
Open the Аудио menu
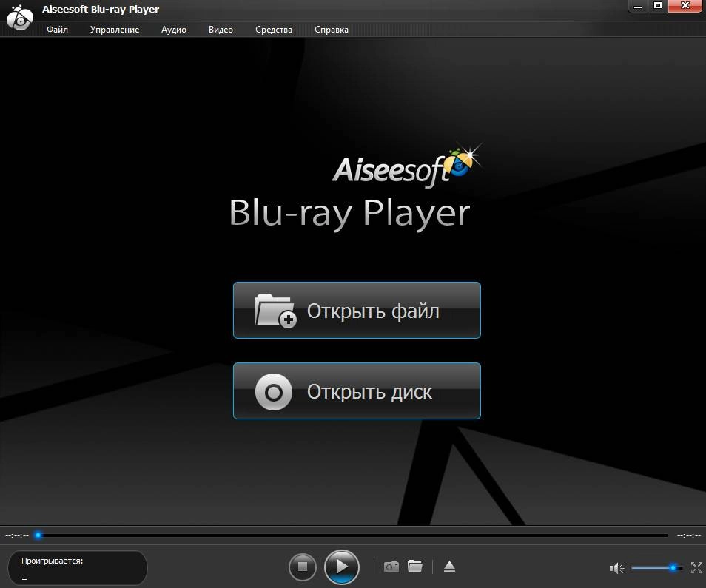[x=174, y=30]
